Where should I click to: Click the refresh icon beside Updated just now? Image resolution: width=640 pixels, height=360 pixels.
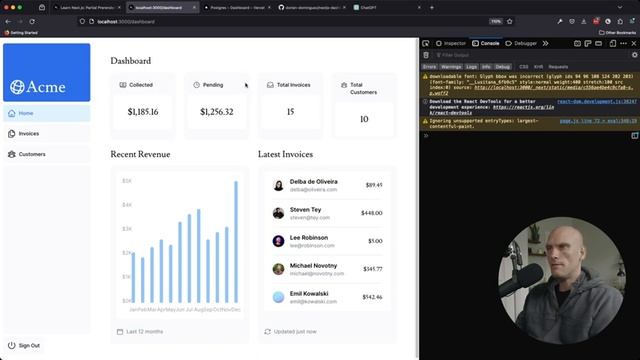267,332
